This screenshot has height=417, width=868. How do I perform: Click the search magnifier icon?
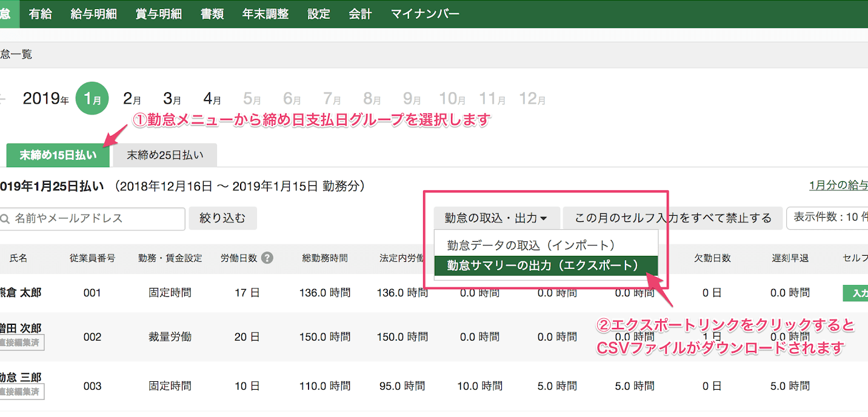click(x=5, y=219)
